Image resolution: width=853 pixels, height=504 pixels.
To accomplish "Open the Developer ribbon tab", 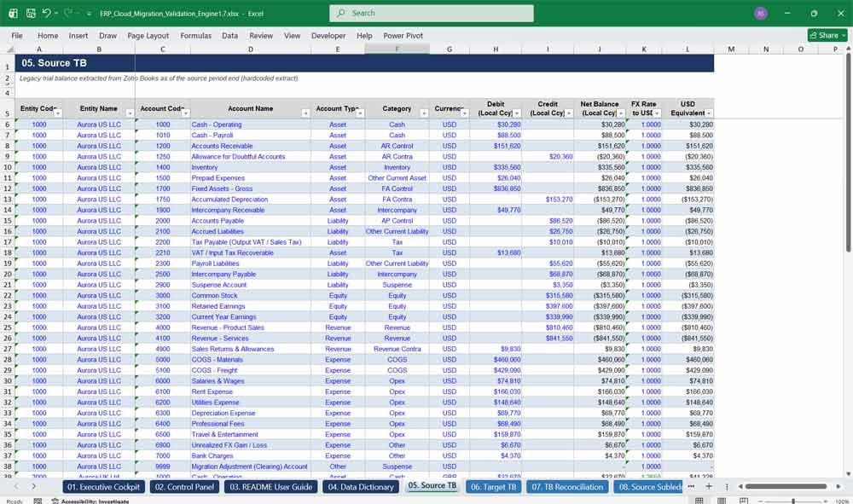I will 328,35.
